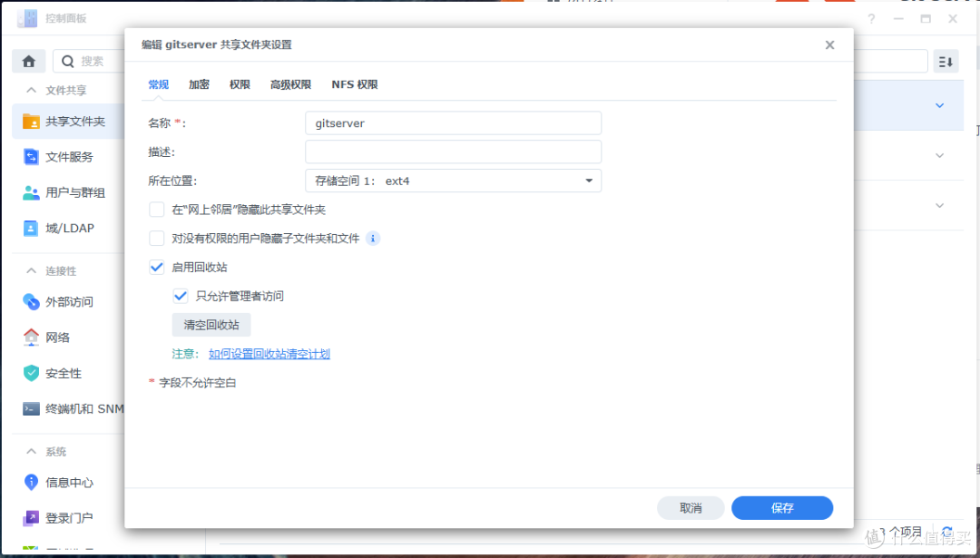Uncheck 启用回收站 checkbox
Screen dimensions: 980x558
pyautogui.click(x=156, y=267)
